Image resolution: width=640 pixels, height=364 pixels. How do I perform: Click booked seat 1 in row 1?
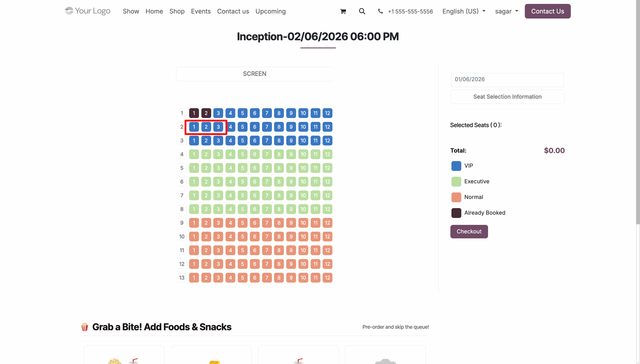click(194, 113)
